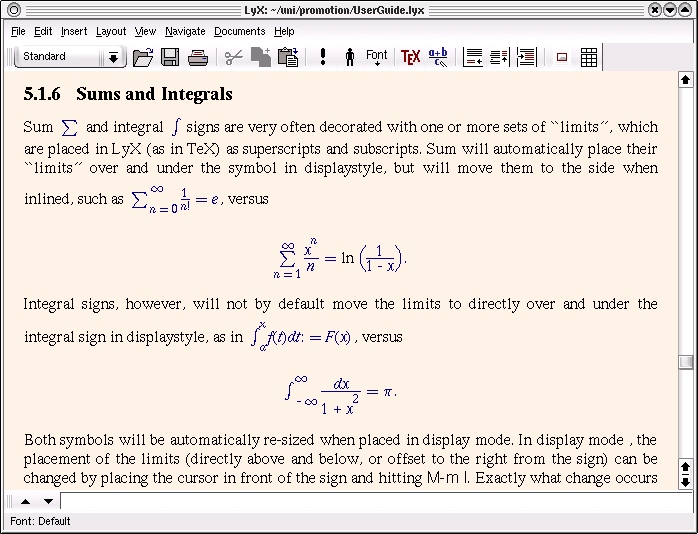Open the File menu
Viewport: 698px width, 534px height.
click(18, 32)
